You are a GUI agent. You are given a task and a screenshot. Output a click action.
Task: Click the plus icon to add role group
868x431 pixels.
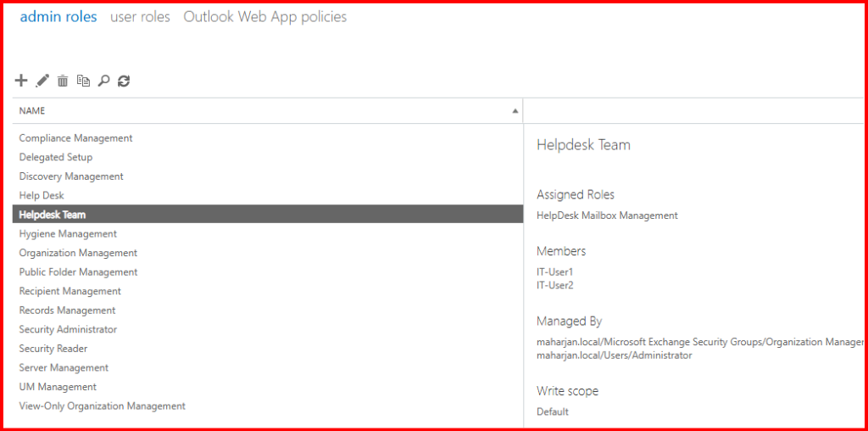[x=22, y=81]
